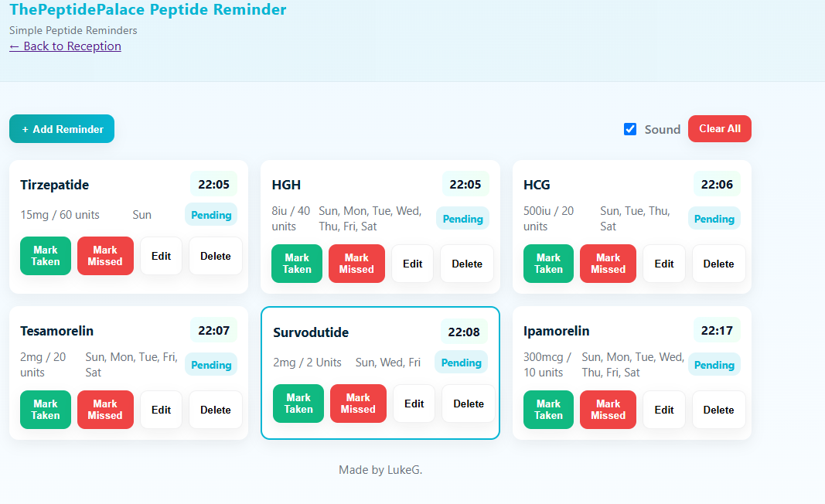825x504 pixels.
Task: Mark HCG dose as missed
Action: (x=608, y=264)
